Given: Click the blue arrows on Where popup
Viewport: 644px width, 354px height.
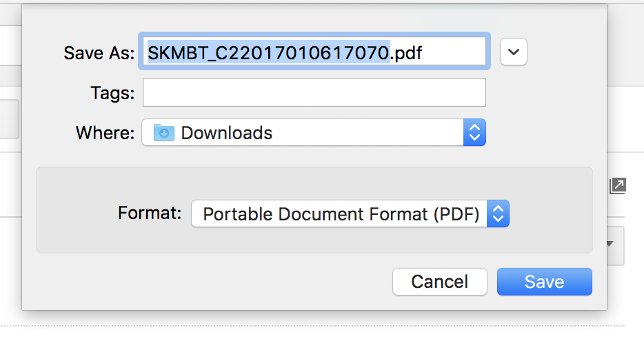Looking at the screenshot, I should [474, 133].
